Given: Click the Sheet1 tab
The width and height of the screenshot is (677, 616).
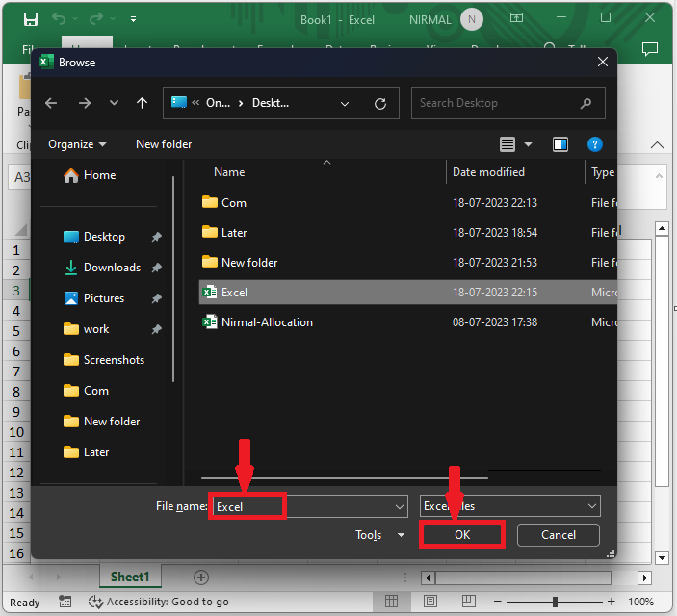Looking at the screenshot, I should point(130,577).
